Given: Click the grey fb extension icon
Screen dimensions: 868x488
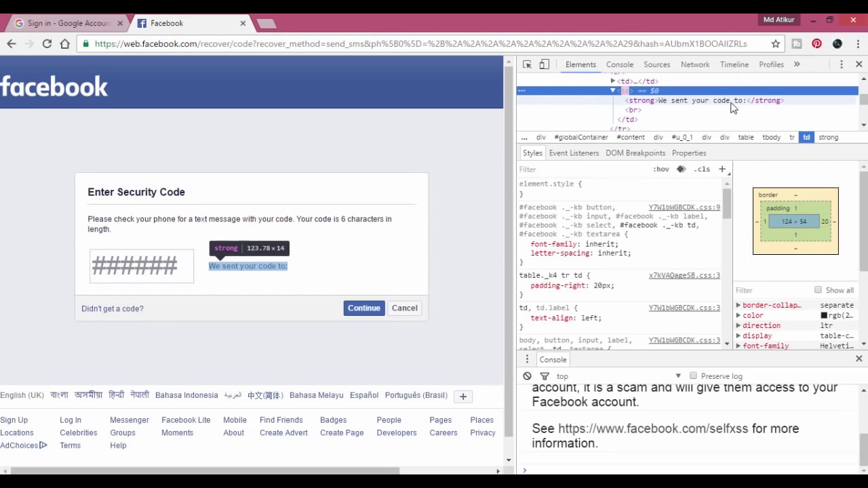Looking at the screenshot, I should [x=797, y=43].
